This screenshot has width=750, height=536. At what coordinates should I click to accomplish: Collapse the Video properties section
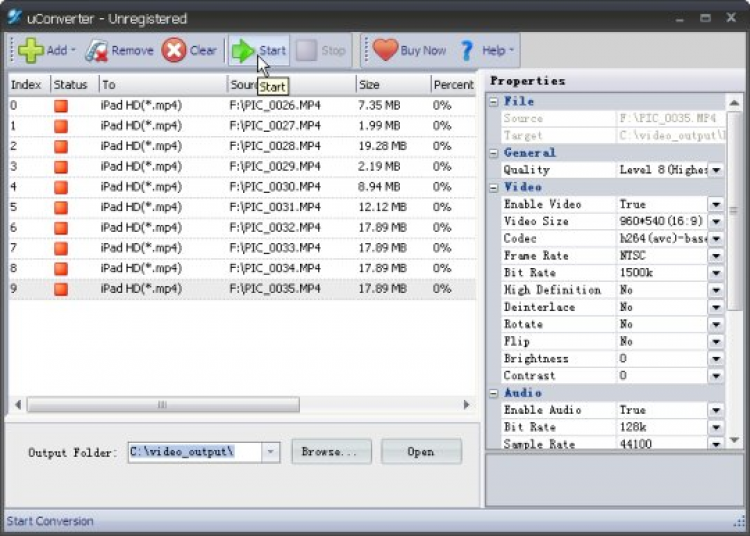[494, 187]
